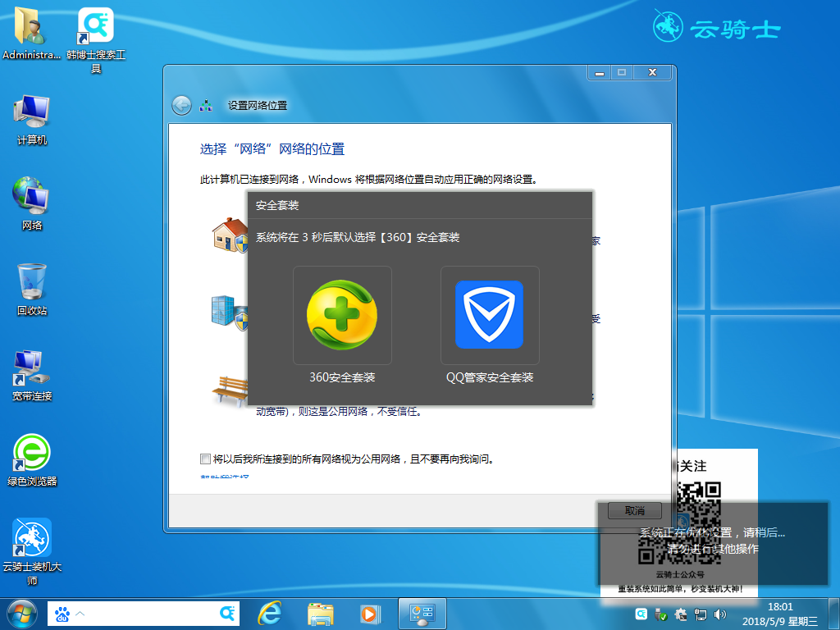Viewport: 840px width, 630px height.
Task: Open Internet Explorer from the taskbar
Action: pos(271,614)
